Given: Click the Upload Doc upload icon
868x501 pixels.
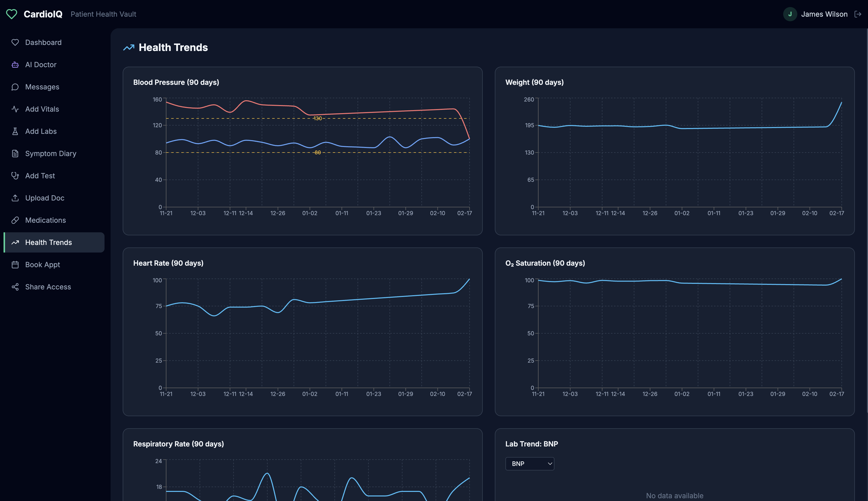Looking at the screenshot, I should (15, 198).
